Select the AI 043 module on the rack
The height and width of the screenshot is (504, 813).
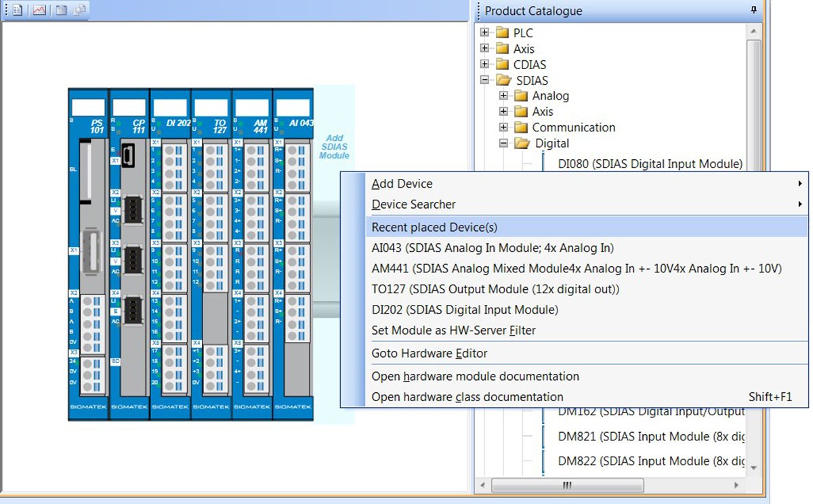click(x=293, y=254)
